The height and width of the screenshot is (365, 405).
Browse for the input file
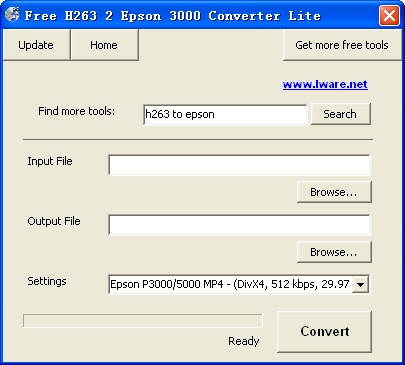(334, 192)
